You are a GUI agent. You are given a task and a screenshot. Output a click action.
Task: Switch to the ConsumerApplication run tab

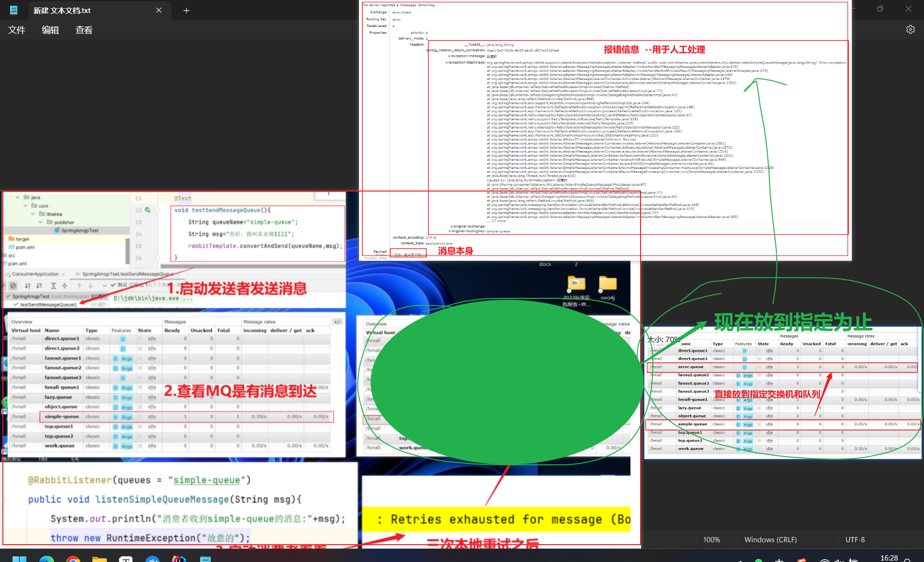(35, 274)
